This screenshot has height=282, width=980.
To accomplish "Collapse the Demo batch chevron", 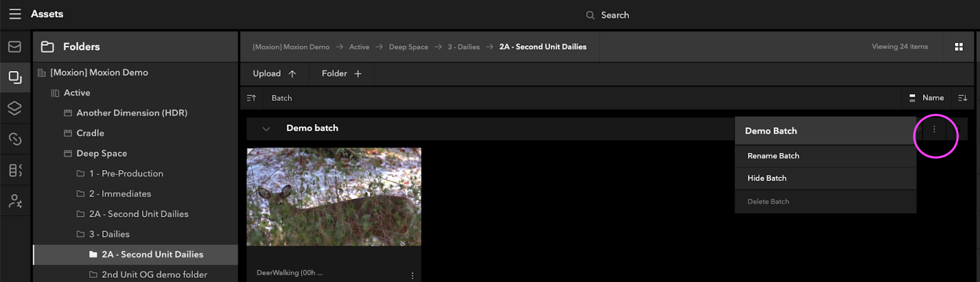I will 266,128.
